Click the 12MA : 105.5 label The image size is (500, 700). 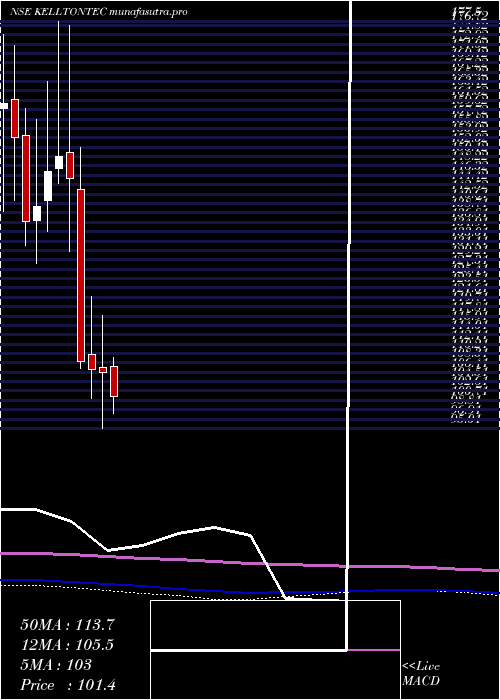tap(67, 645)
